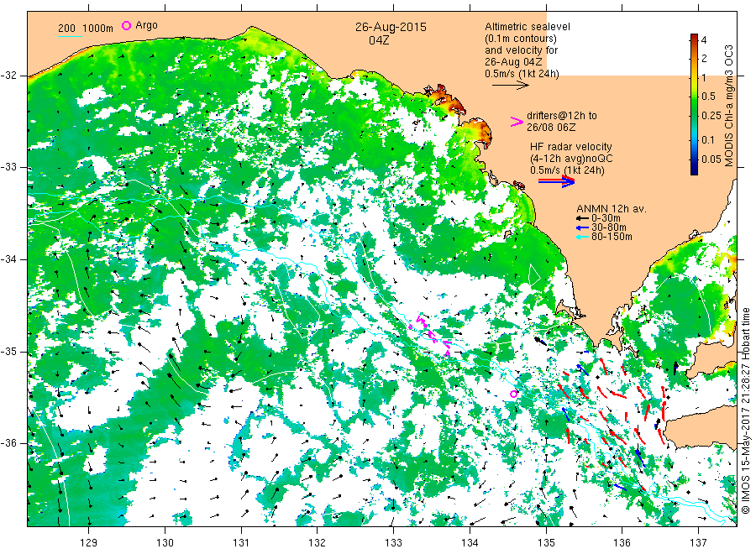Click the longitude label 134
This screenshot has height=554, width=756.
pos(470,542)
